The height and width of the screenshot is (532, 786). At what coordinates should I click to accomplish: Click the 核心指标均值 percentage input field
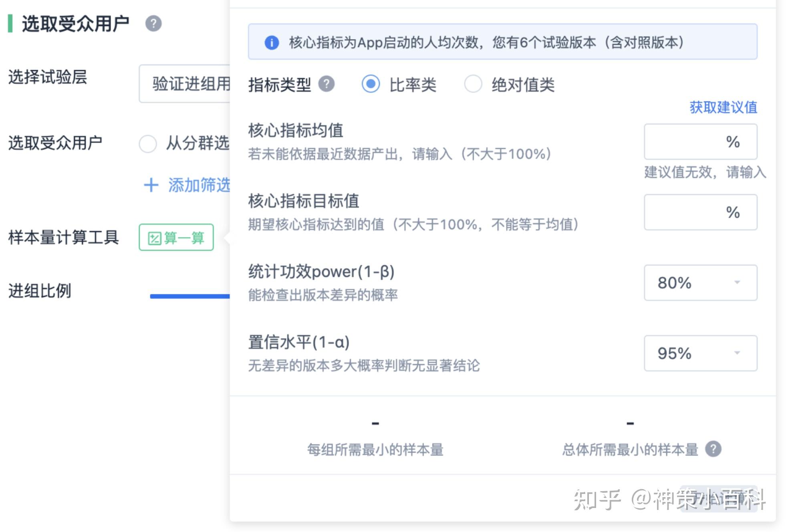[700, 142]
